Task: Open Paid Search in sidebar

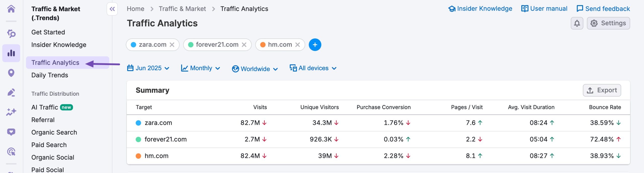Action: (x=49, y=145)
